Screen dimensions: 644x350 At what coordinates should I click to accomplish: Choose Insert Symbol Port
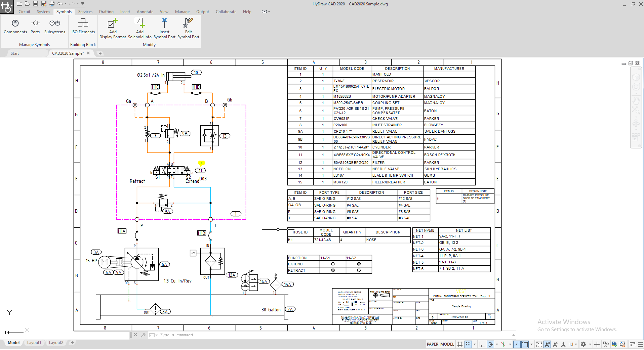click(x=164, y=29)
